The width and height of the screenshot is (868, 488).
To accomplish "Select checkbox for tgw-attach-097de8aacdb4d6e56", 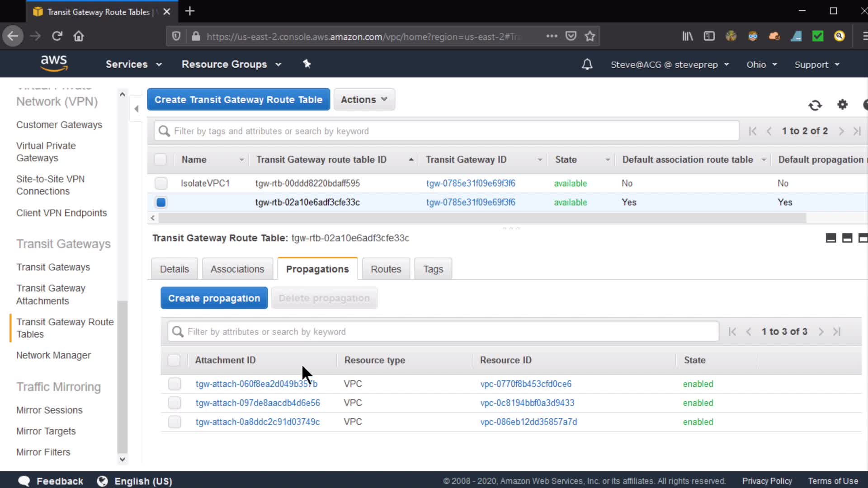I will 174,403.
